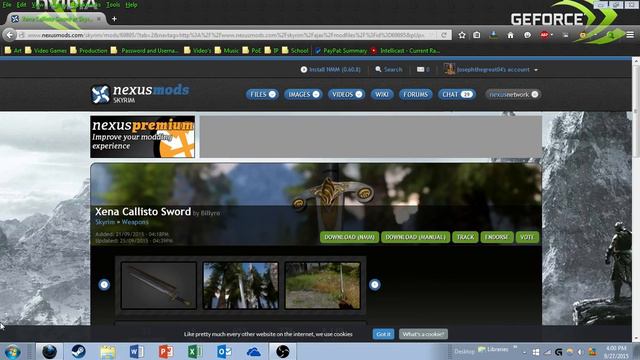Switch to the browser globe icon in the taskbar
Image resolution: width=640 pixels, height=360 pixels.
point(49,351)
